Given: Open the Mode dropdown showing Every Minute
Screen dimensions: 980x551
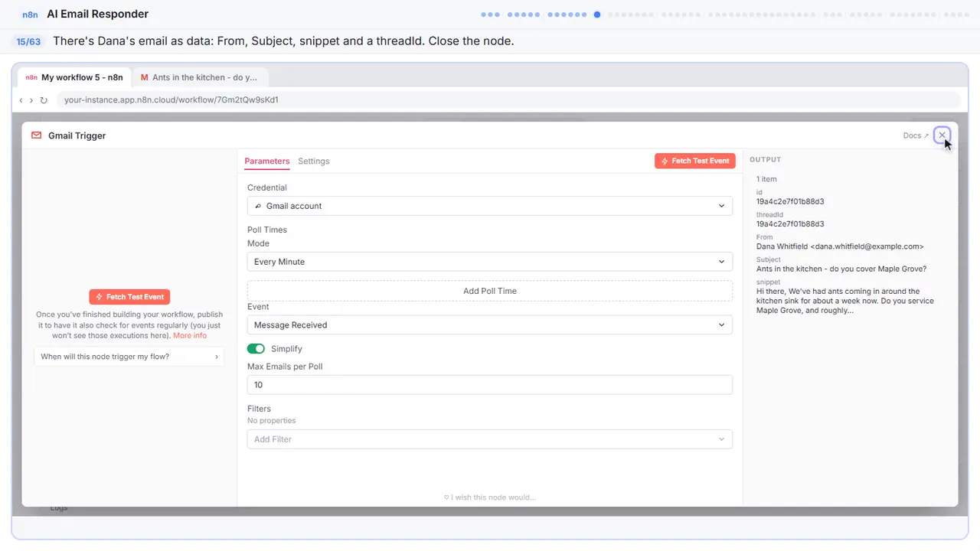Looking at the screenshot, I should (490, 262).
